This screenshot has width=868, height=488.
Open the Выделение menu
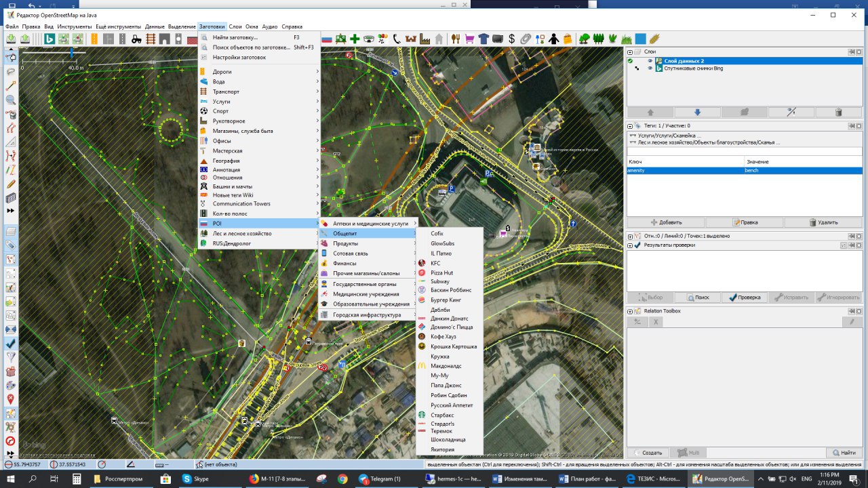[182, 26]
